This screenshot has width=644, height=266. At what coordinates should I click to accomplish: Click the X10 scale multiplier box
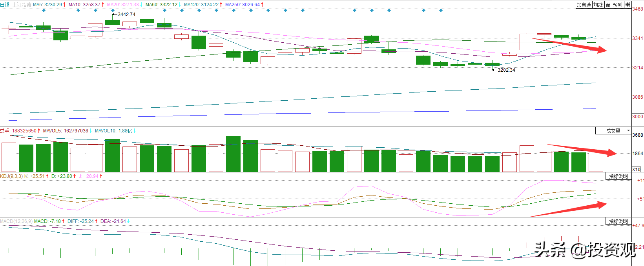(636, 169)
